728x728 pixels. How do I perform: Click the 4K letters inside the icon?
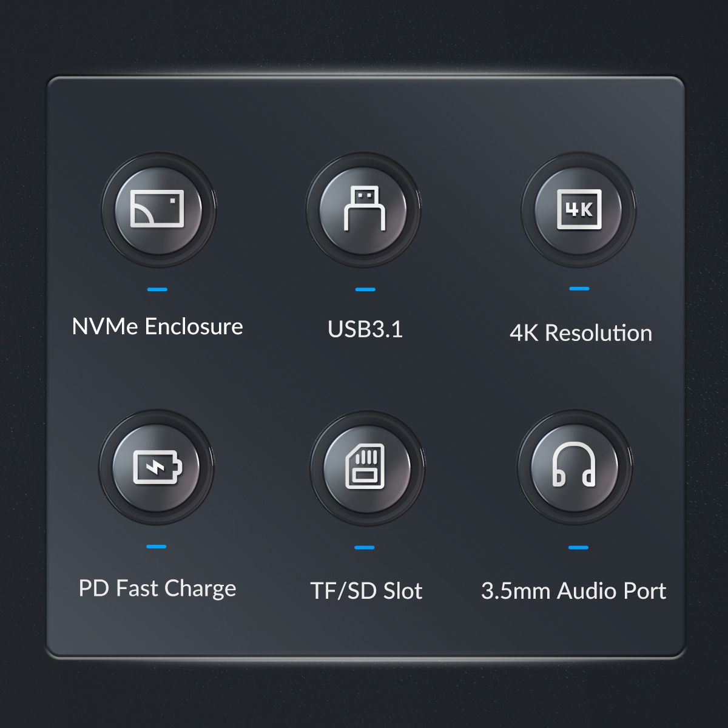[x=579, y=210]
